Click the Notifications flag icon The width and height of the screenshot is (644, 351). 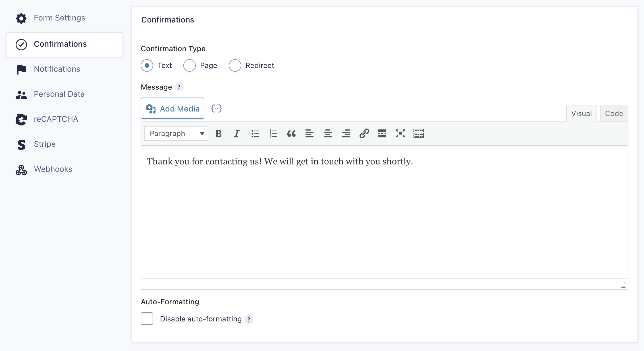coord(21,69)
